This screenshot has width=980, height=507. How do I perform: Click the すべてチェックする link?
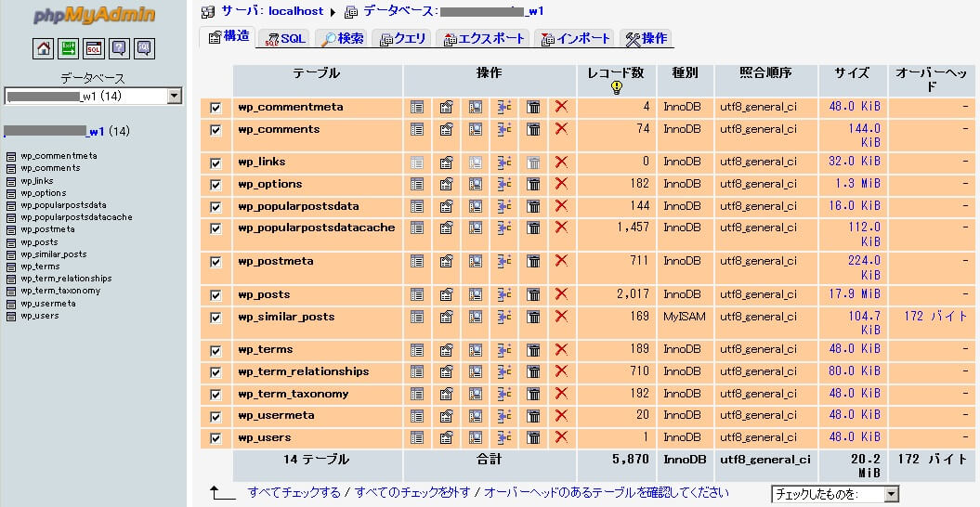(x=294, y=493)
